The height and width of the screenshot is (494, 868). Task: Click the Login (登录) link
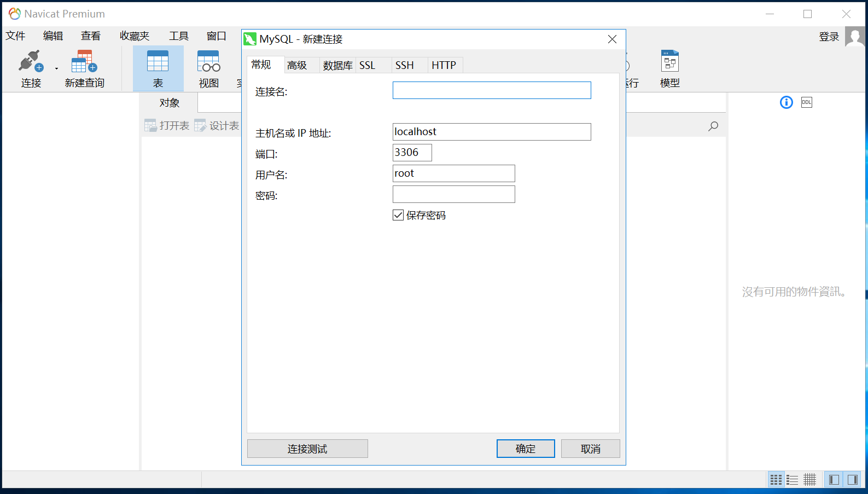(829, 37)
